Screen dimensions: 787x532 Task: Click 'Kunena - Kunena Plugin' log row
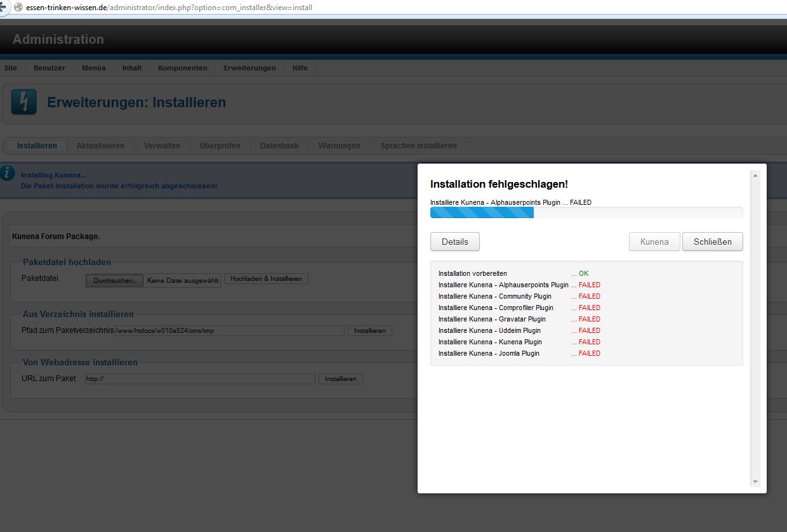[490, 342]
